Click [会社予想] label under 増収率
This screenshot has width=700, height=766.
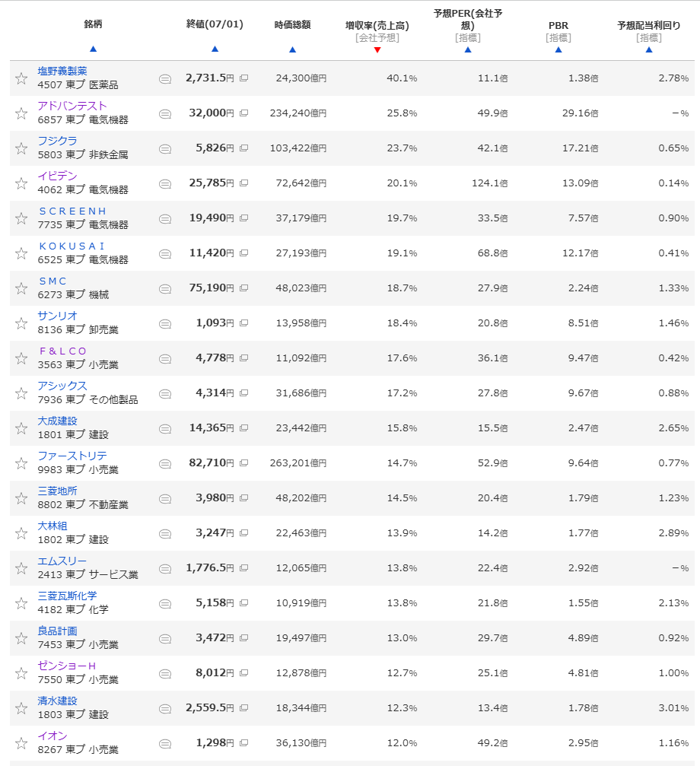tap(377, 37)
